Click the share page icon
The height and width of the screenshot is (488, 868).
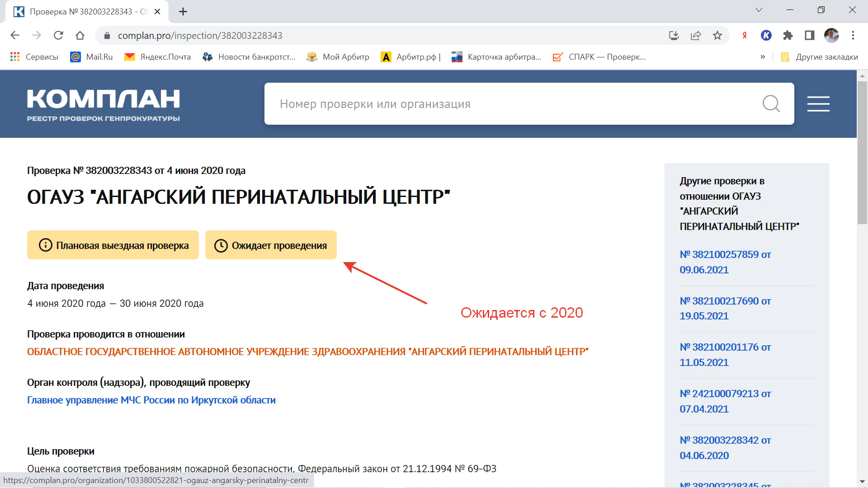(x=696, y=35)
